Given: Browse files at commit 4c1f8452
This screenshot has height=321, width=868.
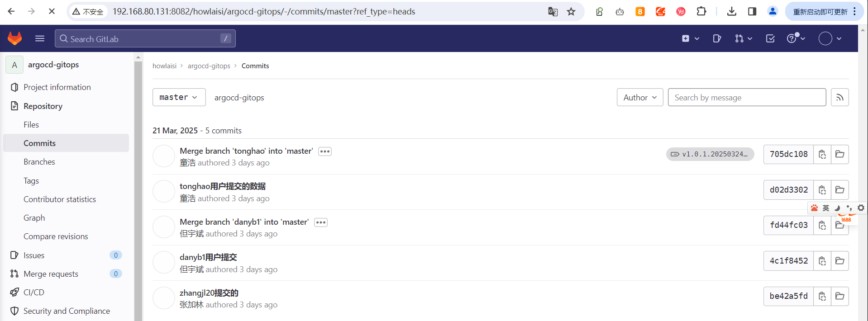Looking at the screenshot, I should click(x=839, y=261).
